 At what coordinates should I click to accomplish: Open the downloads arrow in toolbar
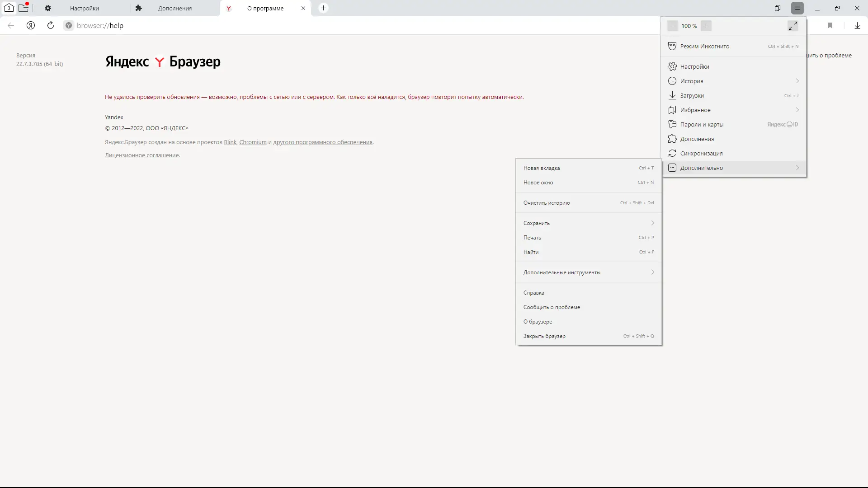857,26
